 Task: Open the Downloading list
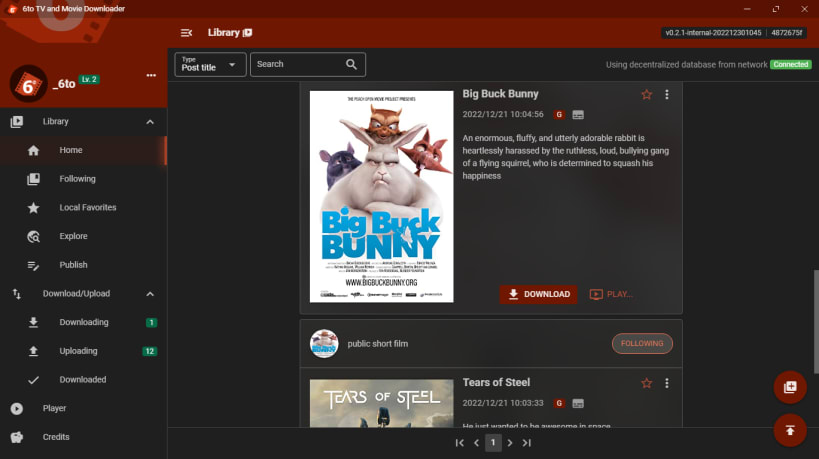point(84,323)
